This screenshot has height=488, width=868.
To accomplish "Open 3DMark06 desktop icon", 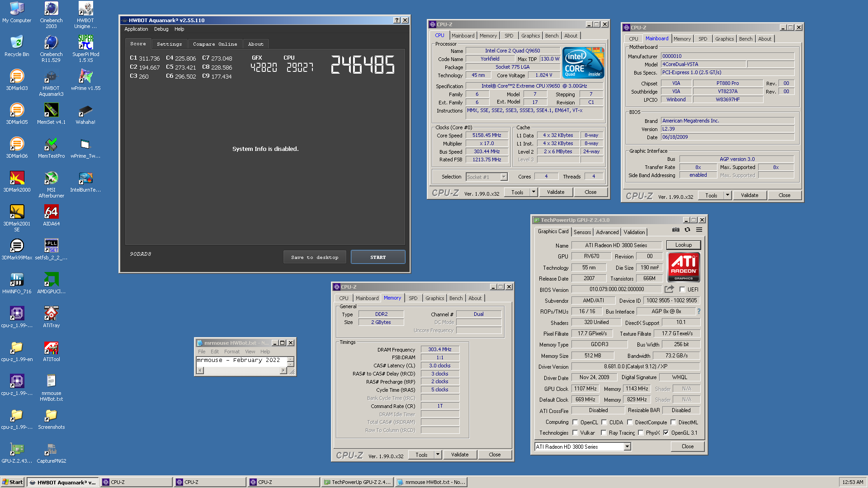I will click(x=17, y=147).
